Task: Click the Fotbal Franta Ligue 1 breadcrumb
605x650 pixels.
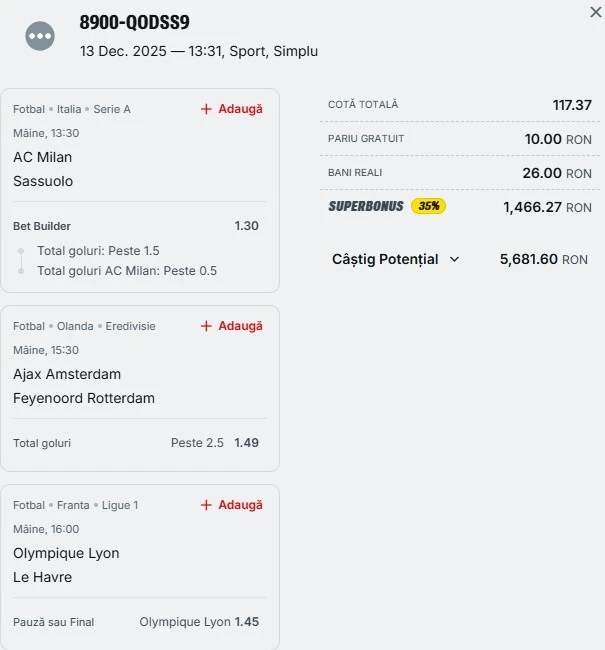Action: (76, 505)
